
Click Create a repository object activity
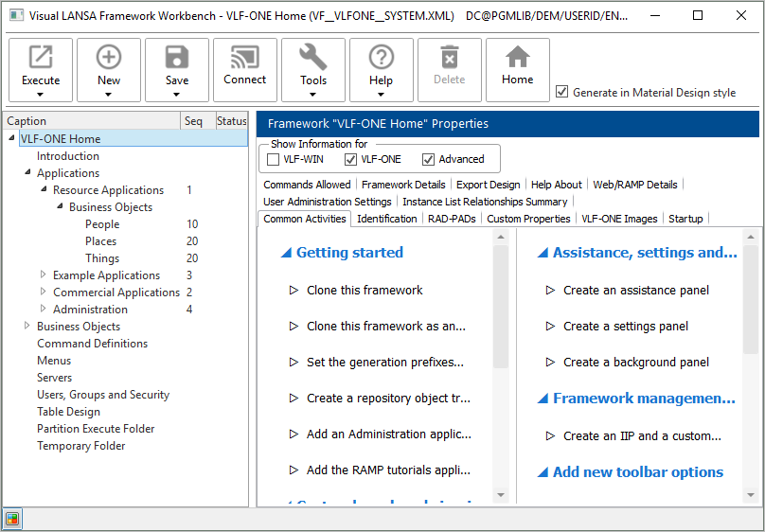tap(388, 399)
